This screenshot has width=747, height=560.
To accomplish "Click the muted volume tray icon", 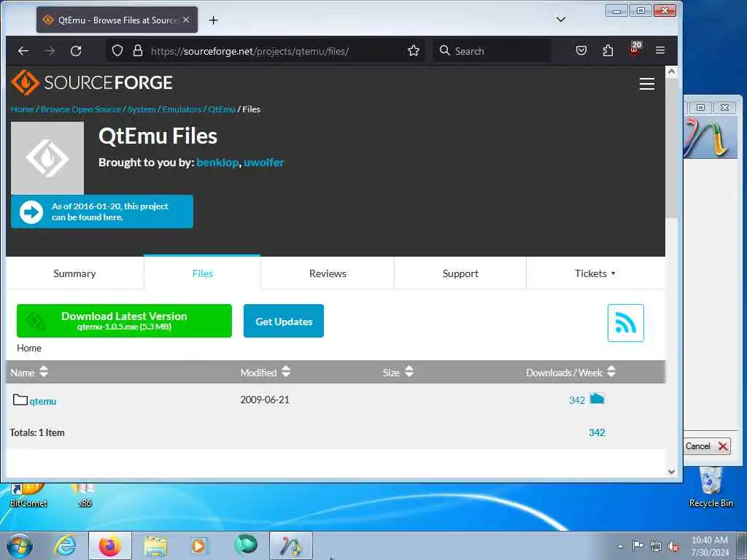I will (x=673, y=546).
